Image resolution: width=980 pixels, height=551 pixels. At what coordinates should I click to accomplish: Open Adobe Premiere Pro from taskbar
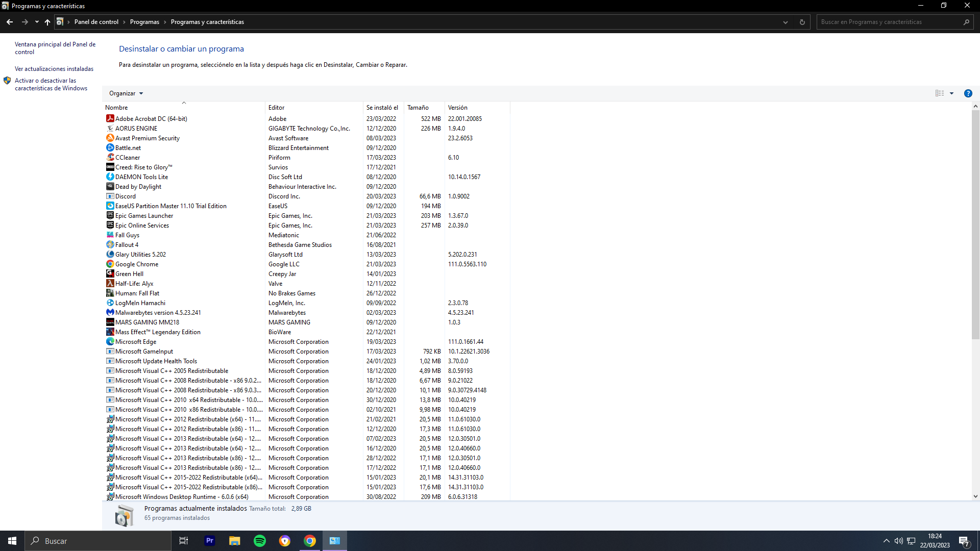[x=210, y=541]
